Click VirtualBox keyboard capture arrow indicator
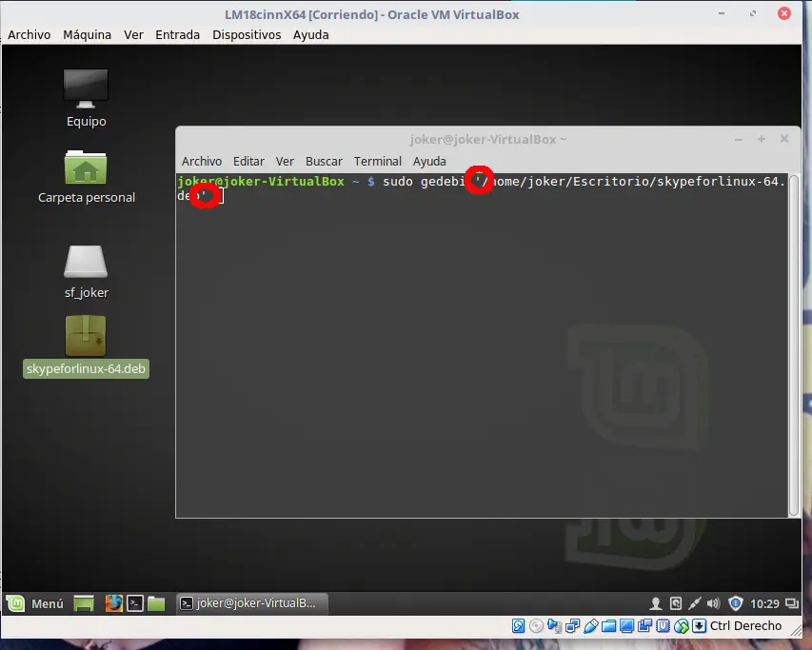812x650 pixels. [699, 626]
